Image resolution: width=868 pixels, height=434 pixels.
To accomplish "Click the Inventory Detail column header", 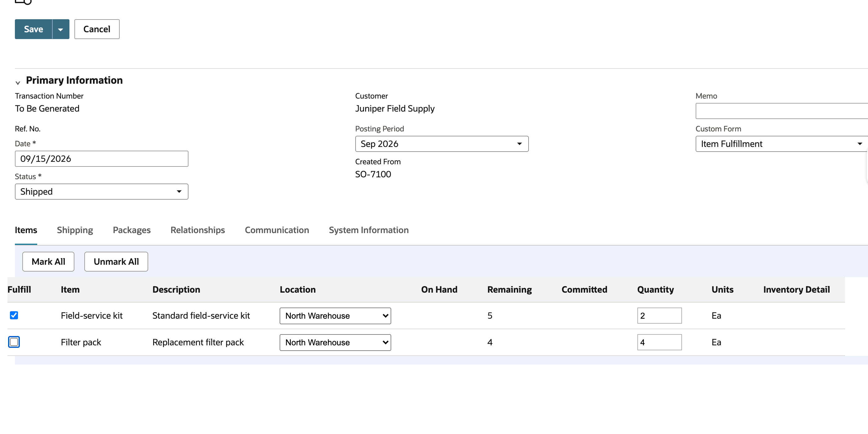I will 797,290.
